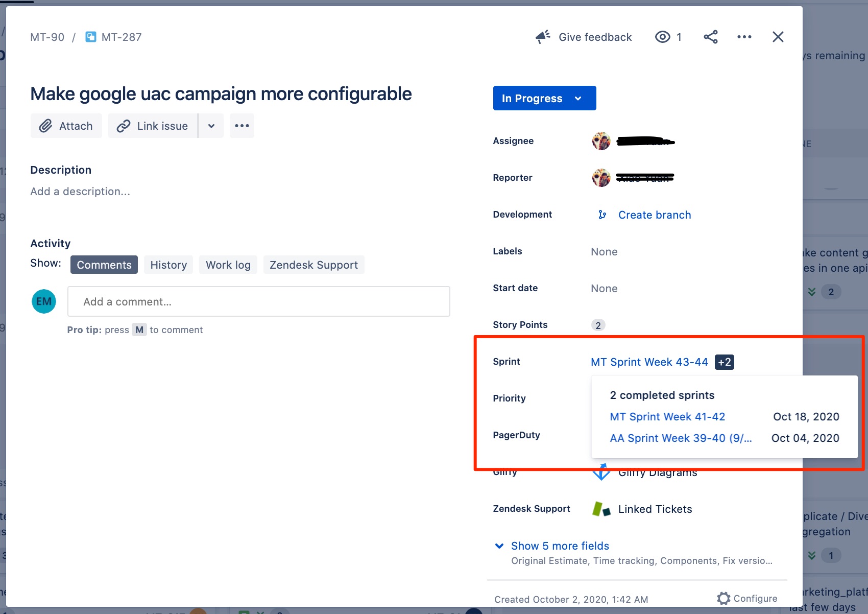The width and height of the screenshot is (868, 614).
Task: Select the Zendesk Support activity tab
Action: click(314, 265)
